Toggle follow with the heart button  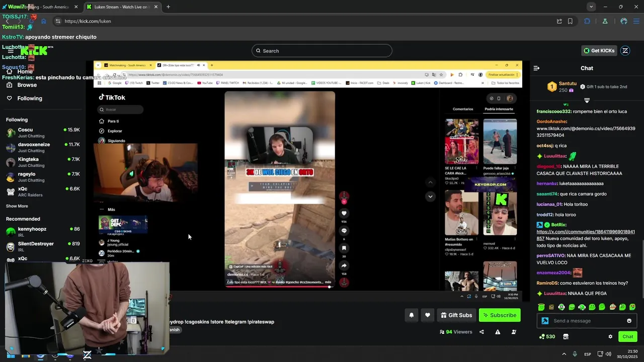(x=428, y=315)
